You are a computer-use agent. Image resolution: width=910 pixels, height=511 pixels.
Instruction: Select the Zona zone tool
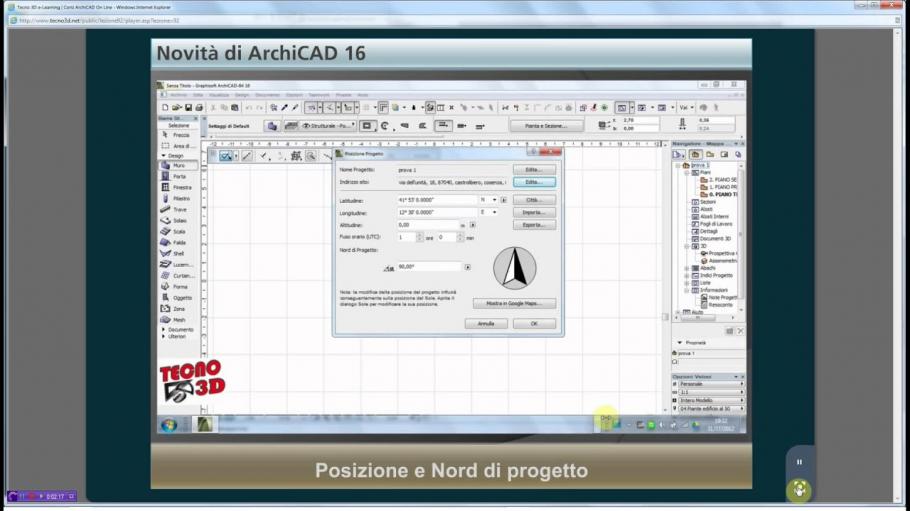point(178,309)
